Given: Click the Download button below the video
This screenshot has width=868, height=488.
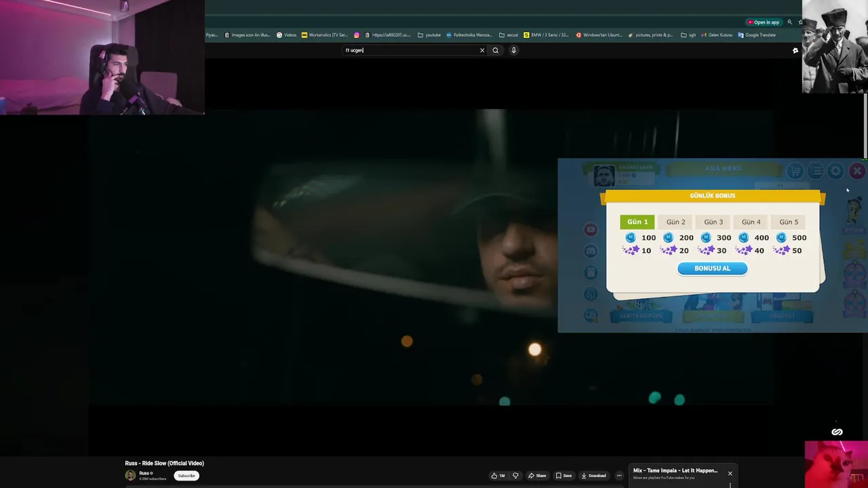Looking at the screenshot, I should [x=593, y=476].
